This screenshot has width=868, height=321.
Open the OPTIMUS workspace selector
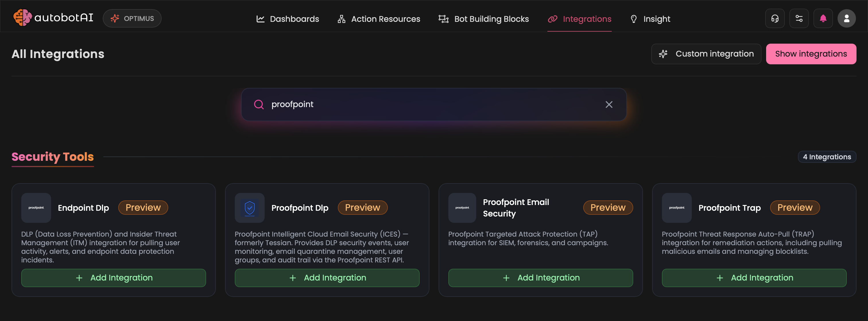(132, 19)
